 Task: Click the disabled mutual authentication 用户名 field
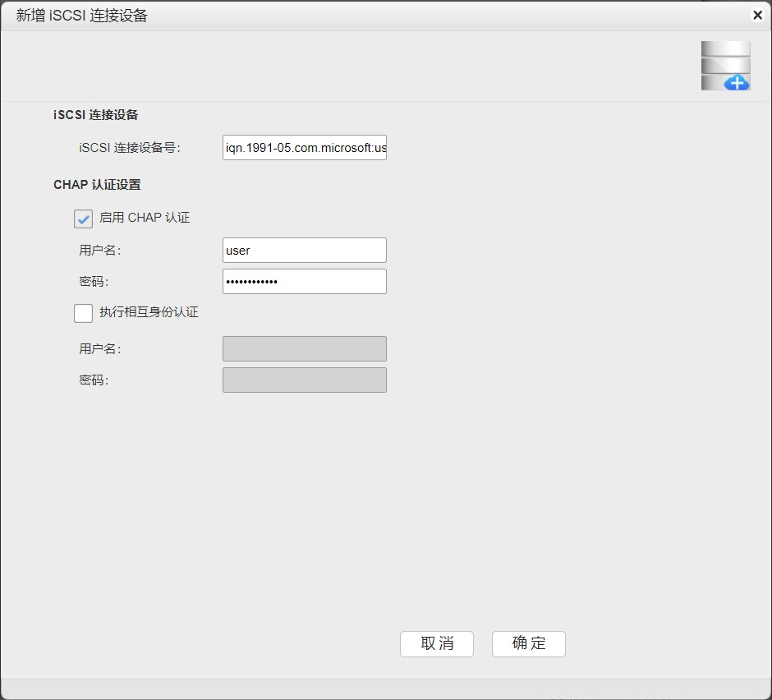[304, 349]
